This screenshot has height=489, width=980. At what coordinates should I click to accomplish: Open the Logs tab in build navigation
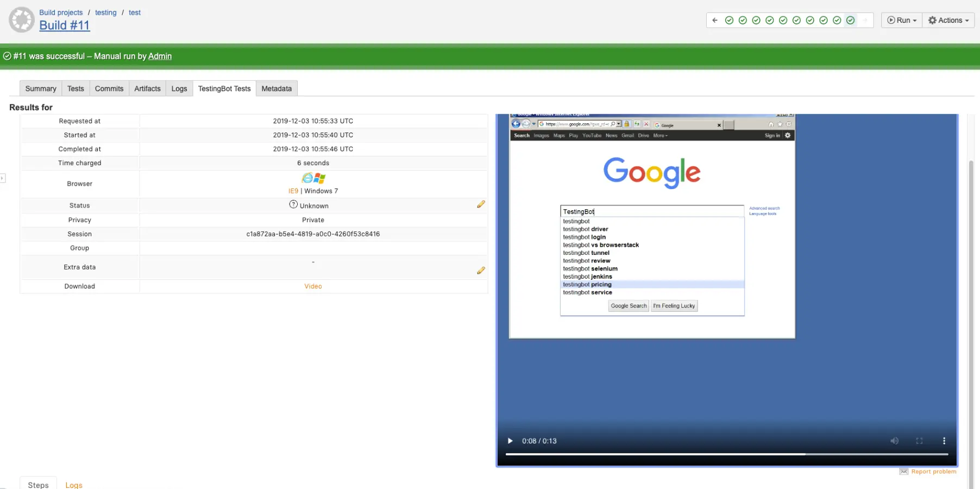[179, 89]
